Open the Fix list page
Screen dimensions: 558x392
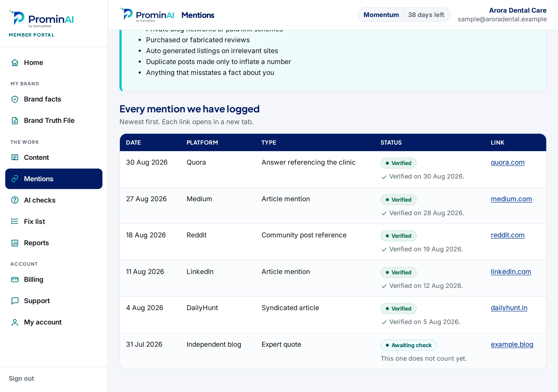tap(54, 221)
